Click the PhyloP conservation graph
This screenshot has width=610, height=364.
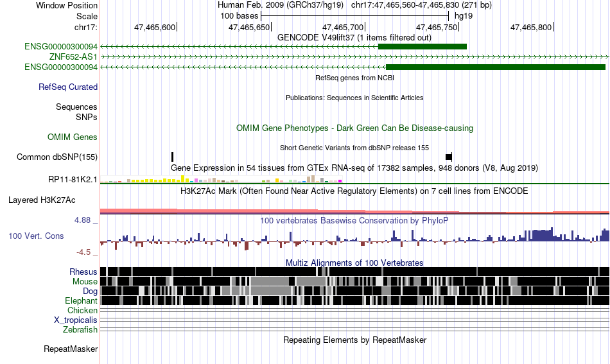355,239
